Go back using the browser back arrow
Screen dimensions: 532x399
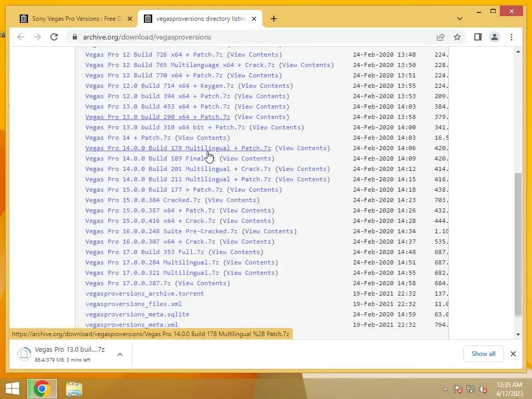point(21,37)
